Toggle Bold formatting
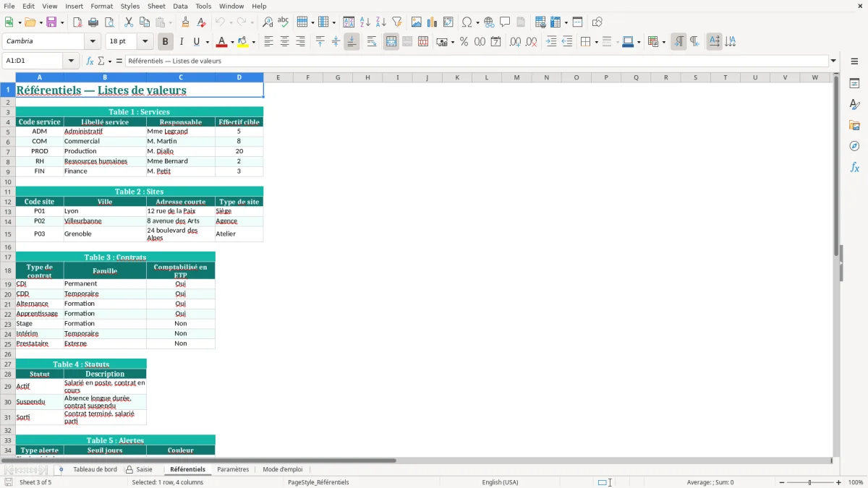The image size is (868, 488). coord(165,42)
